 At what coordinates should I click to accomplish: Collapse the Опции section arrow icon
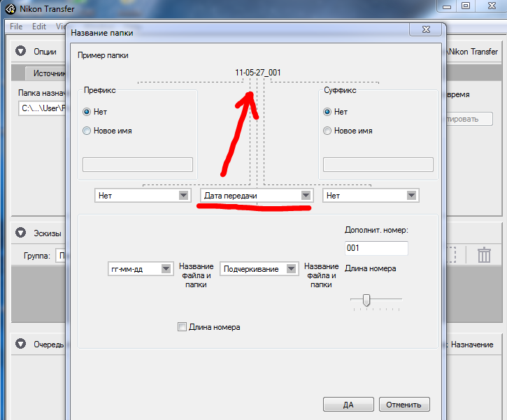[21, 51]
